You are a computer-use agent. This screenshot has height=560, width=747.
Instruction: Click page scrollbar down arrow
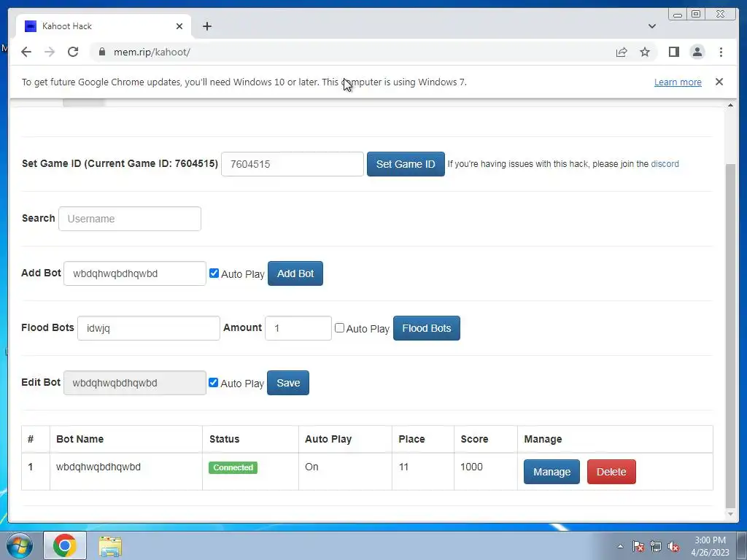pos(730,514)
